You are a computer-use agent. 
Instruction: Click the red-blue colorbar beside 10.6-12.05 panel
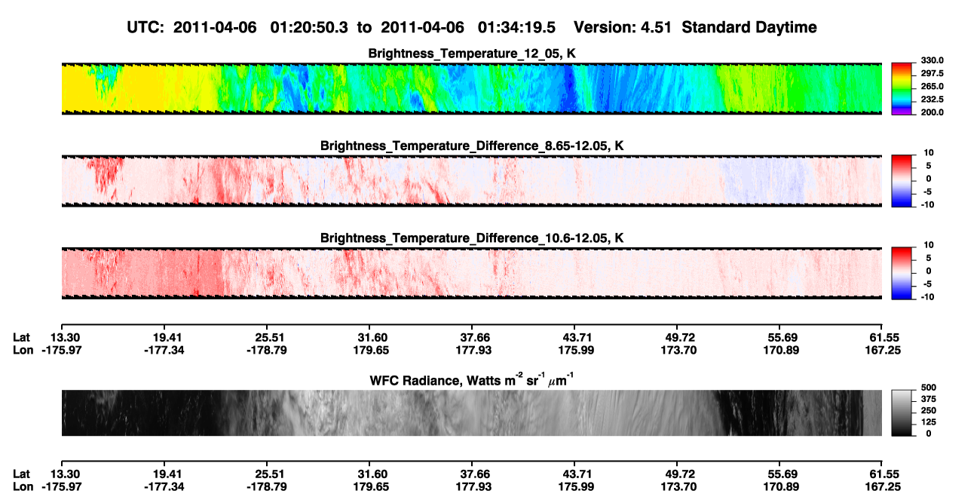tap(900, 274)
